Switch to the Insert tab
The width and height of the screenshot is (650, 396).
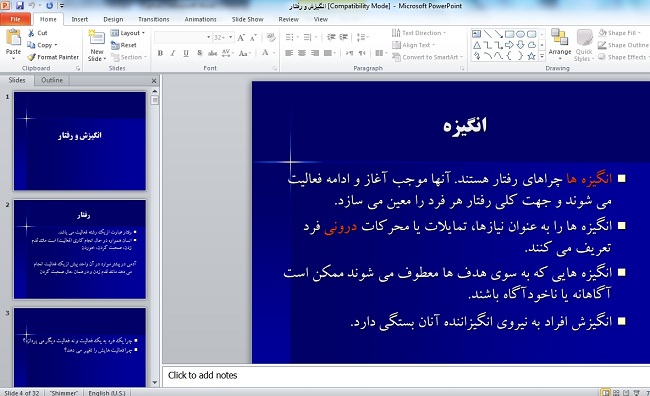point(80,19)
